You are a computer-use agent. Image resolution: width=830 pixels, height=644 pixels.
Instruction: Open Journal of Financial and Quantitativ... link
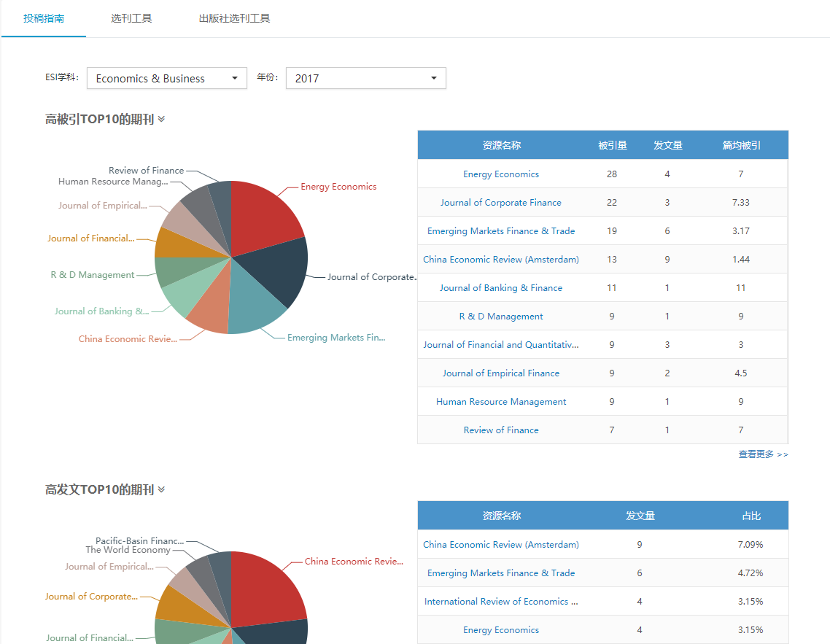pos(501,345)
